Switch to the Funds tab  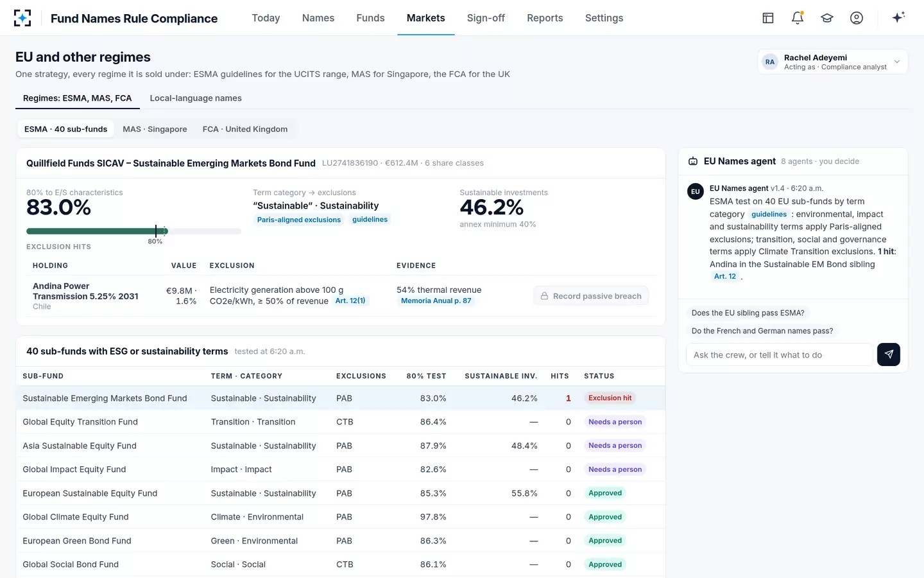(370, 18)
